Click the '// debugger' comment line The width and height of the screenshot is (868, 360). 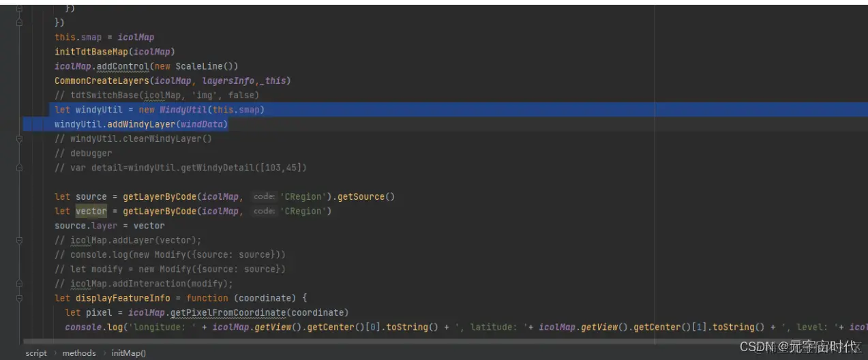(83, 153)
